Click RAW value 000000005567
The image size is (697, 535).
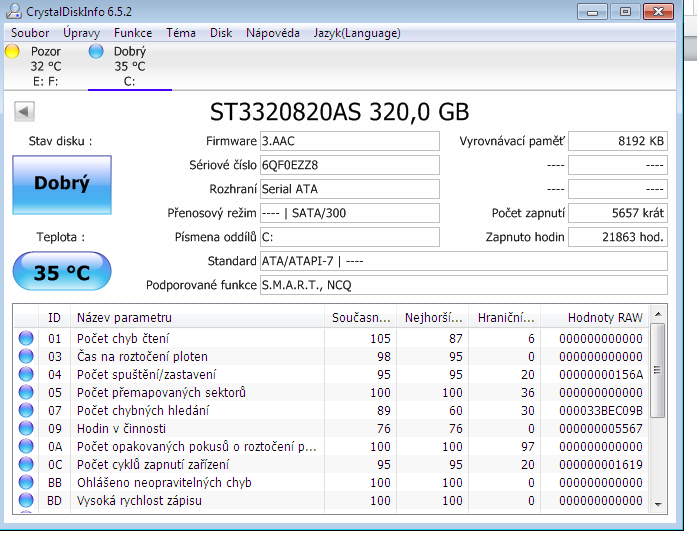coord(601,428)
